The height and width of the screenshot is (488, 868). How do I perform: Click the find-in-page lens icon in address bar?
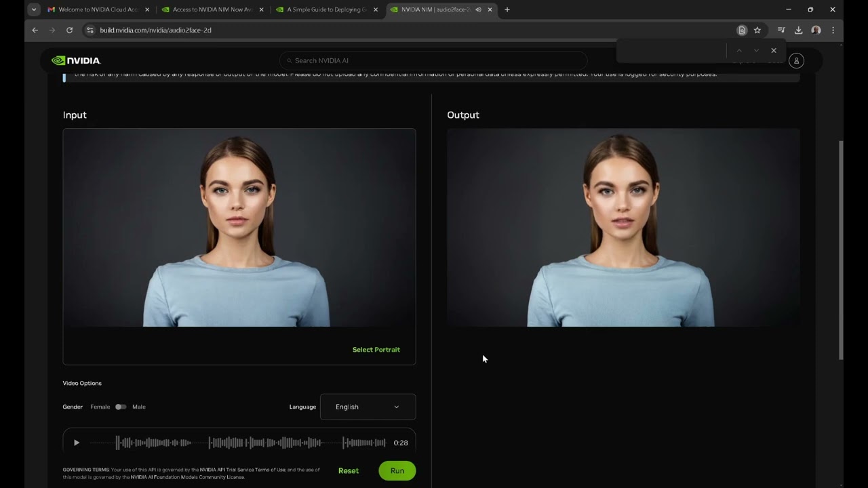point(742,30)
